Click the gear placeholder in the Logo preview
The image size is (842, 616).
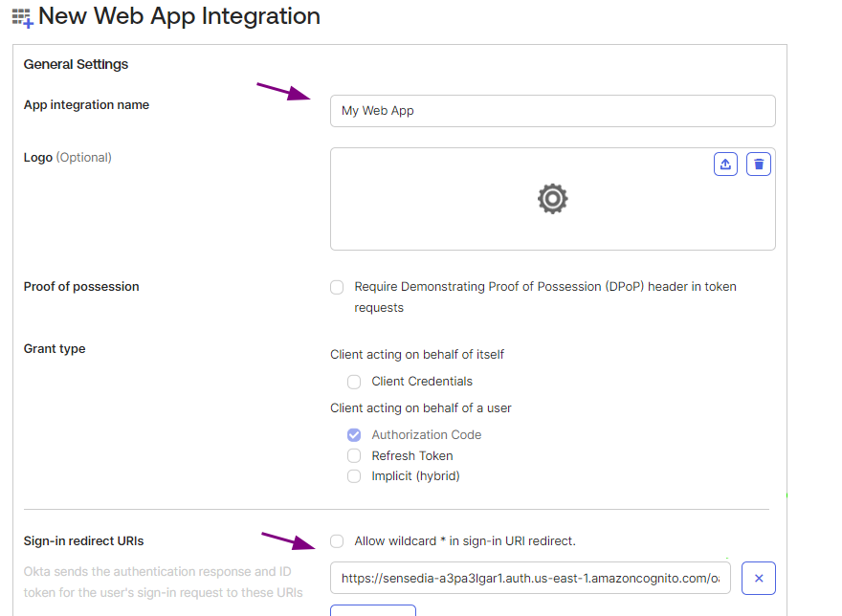(552, 199)
